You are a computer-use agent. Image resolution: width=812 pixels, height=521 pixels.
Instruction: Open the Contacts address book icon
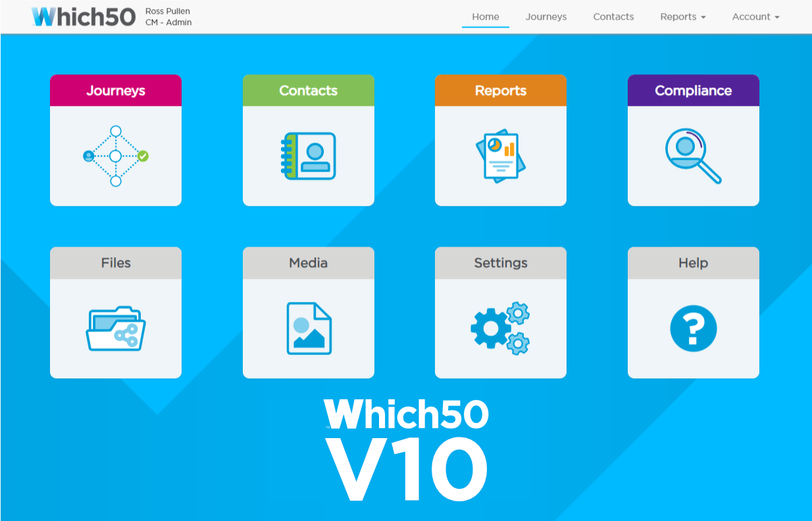309,156
